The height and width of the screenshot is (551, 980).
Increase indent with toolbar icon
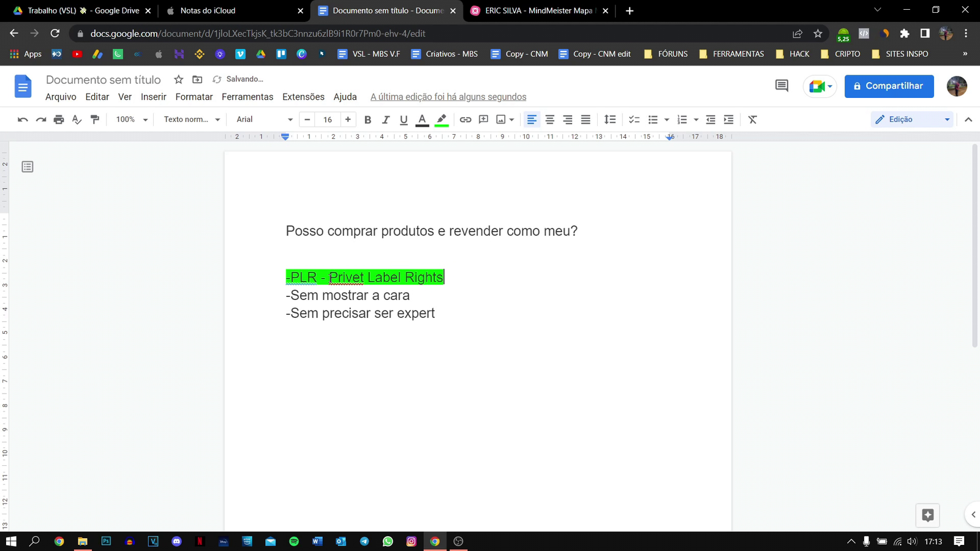728,119
